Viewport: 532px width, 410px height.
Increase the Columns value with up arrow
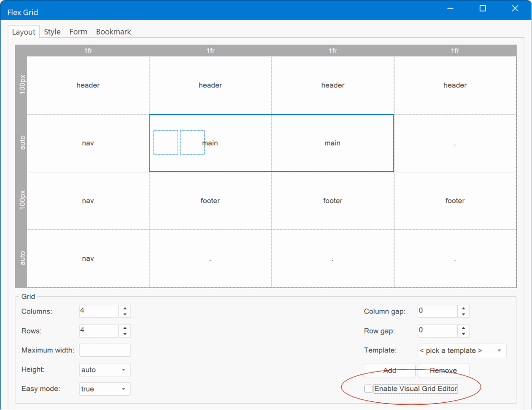[x=125, y=308]
